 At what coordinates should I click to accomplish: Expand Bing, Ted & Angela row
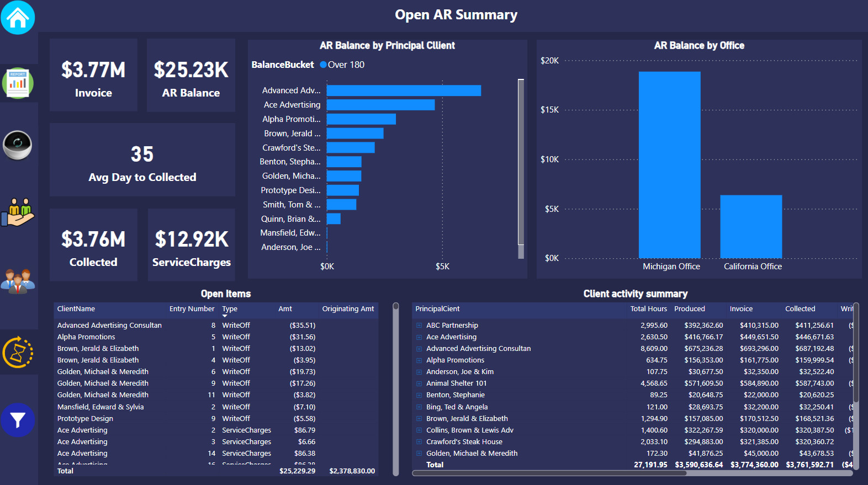419,407
